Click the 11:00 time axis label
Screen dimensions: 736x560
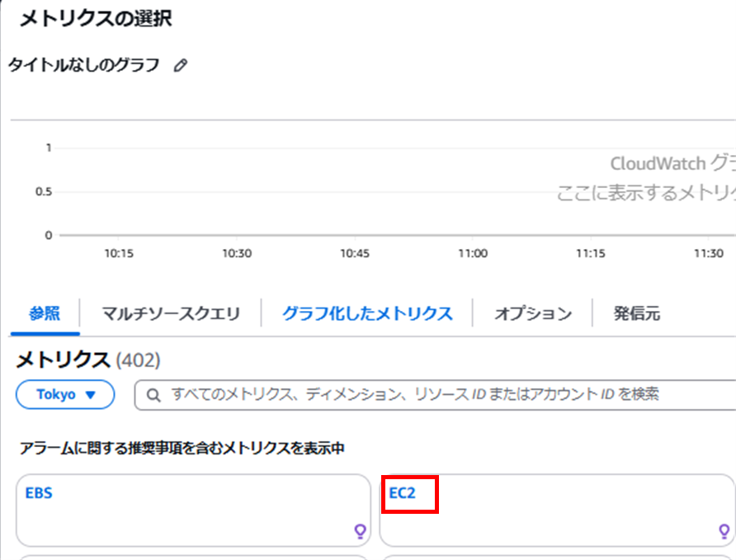(473, 253)
